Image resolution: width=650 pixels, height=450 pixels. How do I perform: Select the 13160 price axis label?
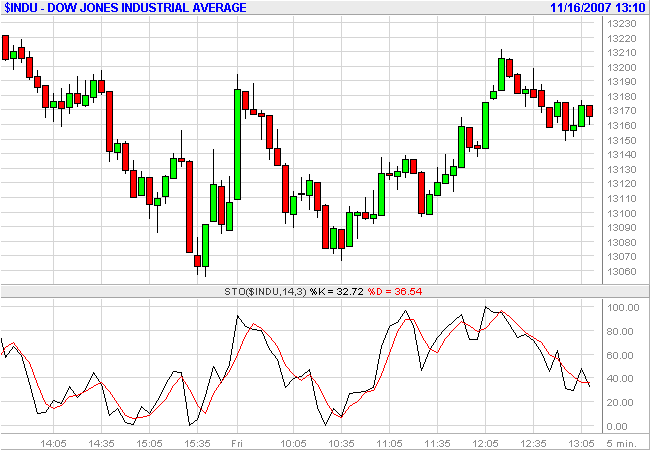tap(621, 126)
